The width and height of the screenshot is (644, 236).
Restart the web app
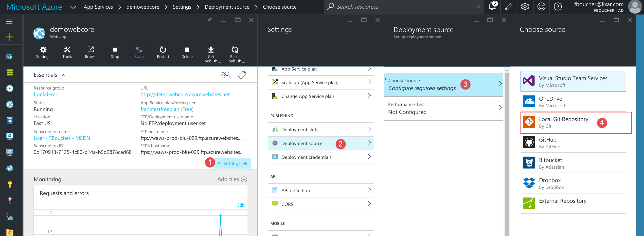163,52
